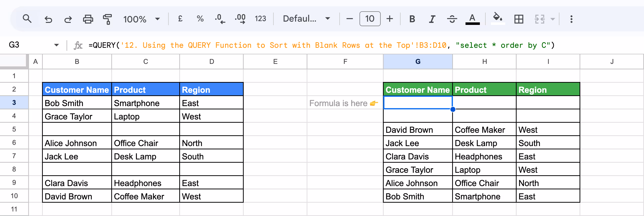
Task: Select column D header
Action: pyautogui.click(x=212, y=62)
